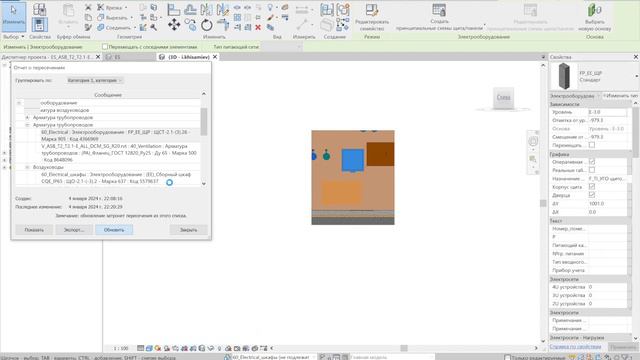Open Тип питающей сети dropdown
Screen dimensions: 640x360
tap(281, 47)
